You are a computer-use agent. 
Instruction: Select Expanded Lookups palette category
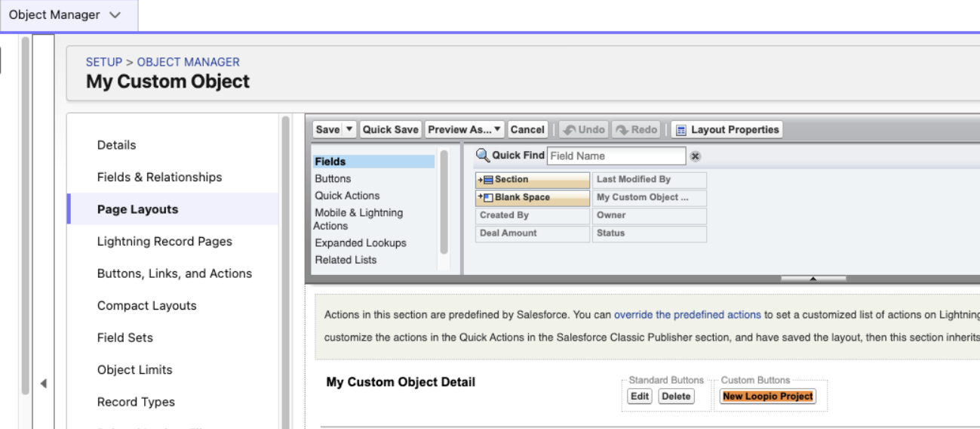[x=361, y=243]
